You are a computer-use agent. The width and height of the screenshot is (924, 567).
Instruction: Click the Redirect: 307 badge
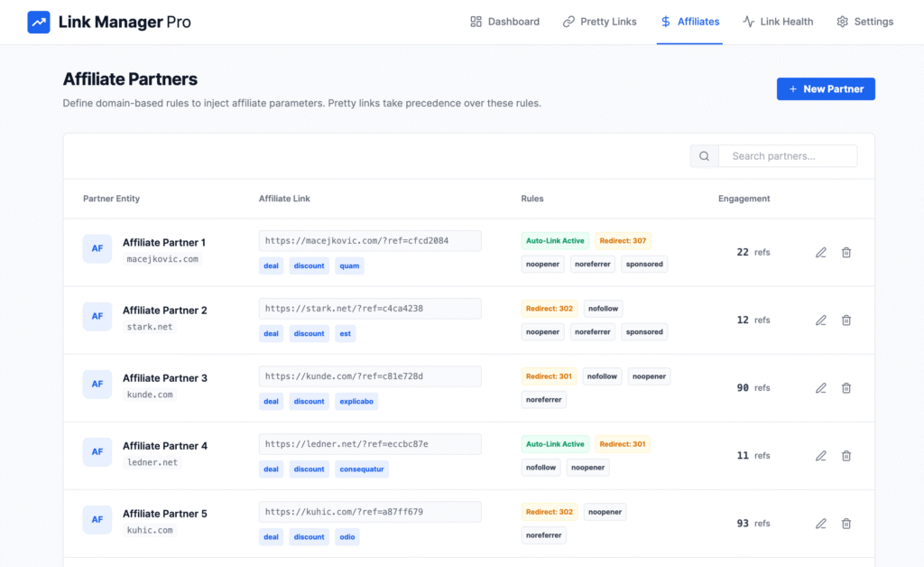coord(623,241)
